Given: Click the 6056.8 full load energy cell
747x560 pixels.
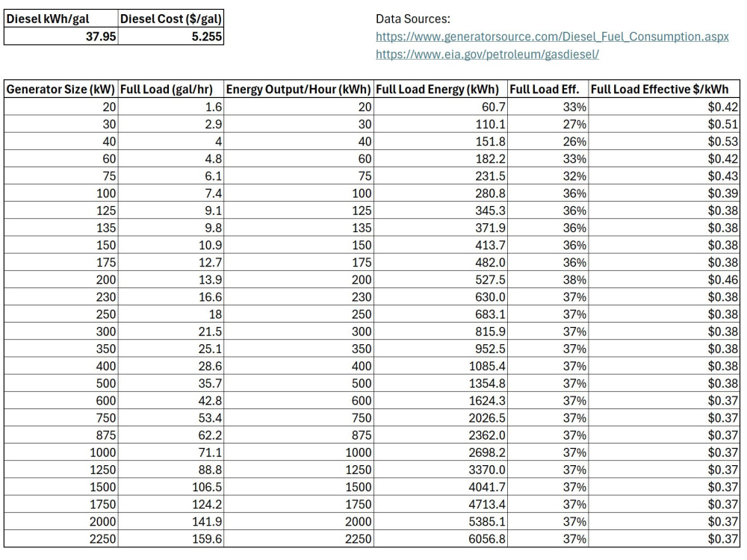Looking at the screenshot, I should pos(441,538).
